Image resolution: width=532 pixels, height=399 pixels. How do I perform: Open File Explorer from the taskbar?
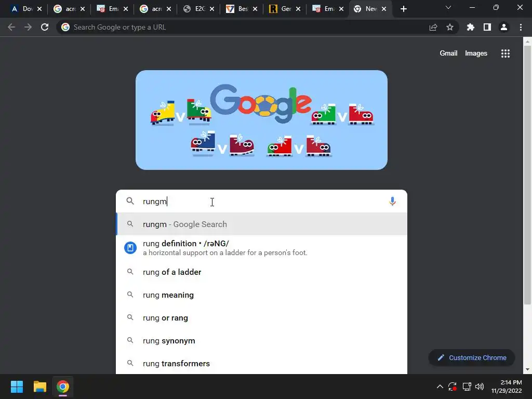coord(39,387)
